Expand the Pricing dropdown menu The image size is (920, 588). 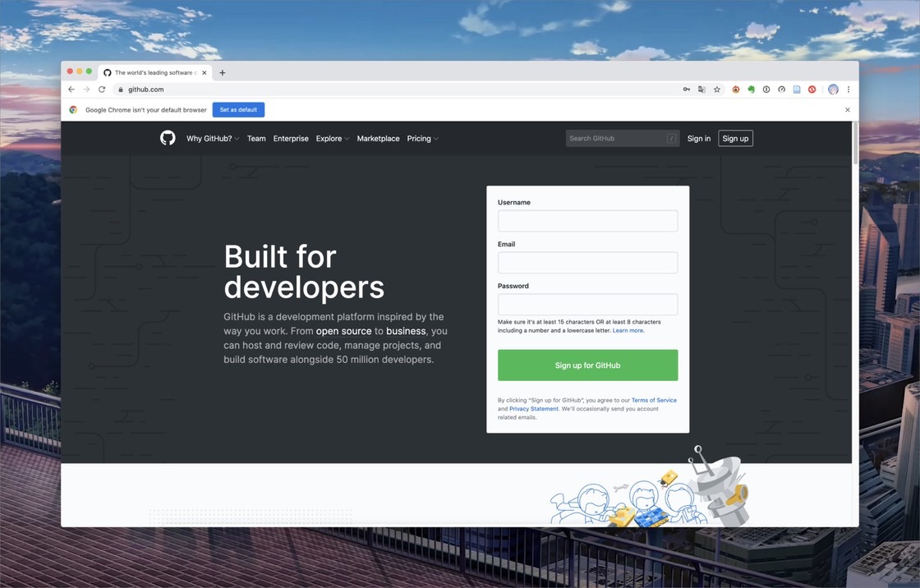pos(422,139)
